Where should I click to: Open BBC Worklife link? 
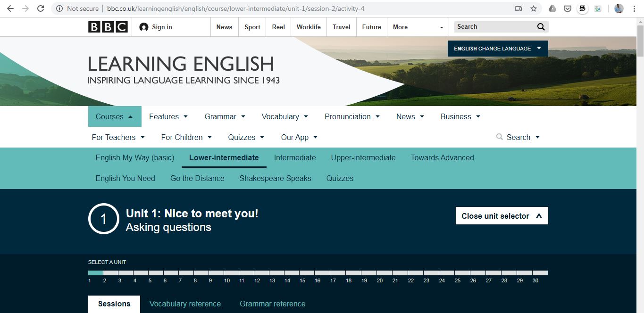(309, 27)
